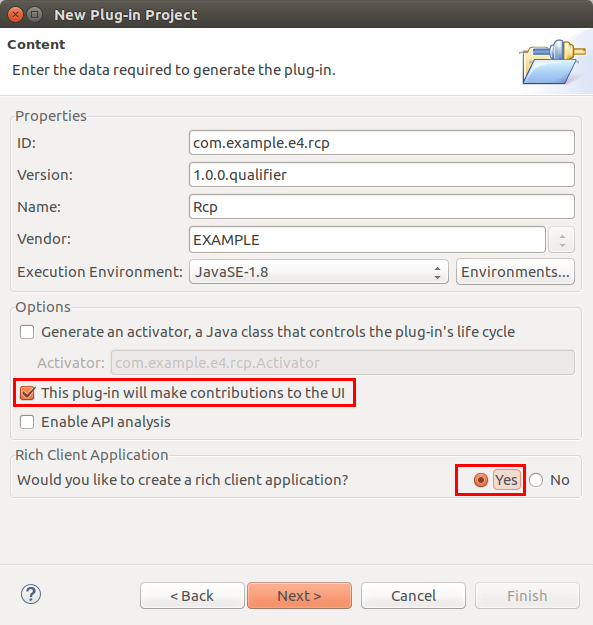Focus the ID field containing com.example.e4.rcp
Screen dimensions: 593x625
pyautogui.click(x=382, y=143)
